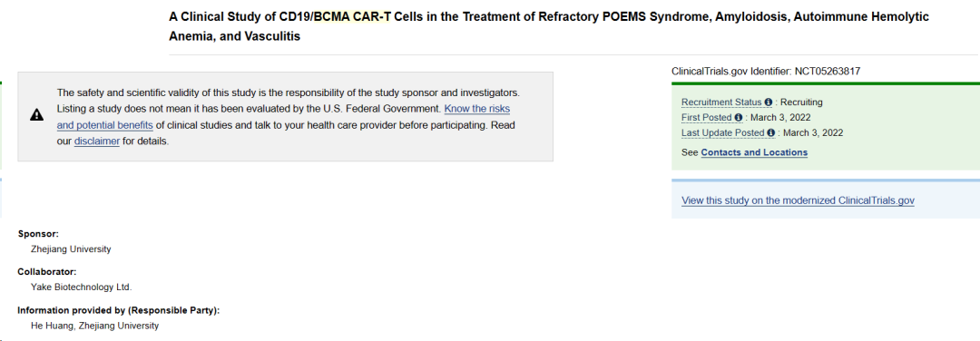Click the First Posted label

point(707,117)
